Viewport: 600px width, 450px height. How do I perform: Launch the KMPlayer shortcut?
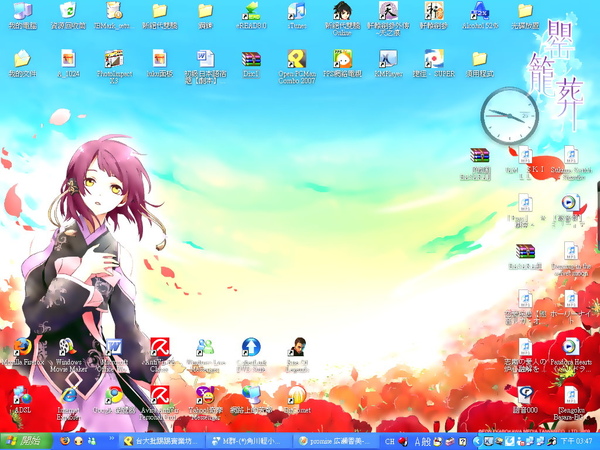[388, 64]
